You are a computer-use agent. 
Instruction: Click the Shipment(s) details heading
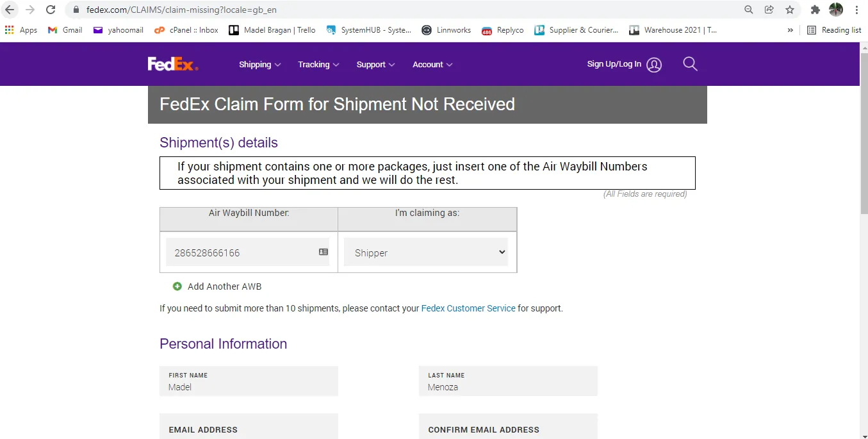click(x=218, y=143)
